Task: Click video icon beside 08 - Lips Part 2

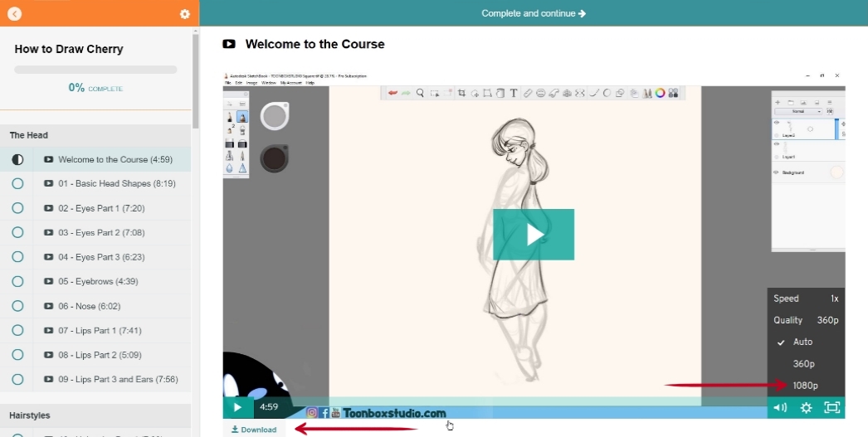Action: (x=49, y=355)
